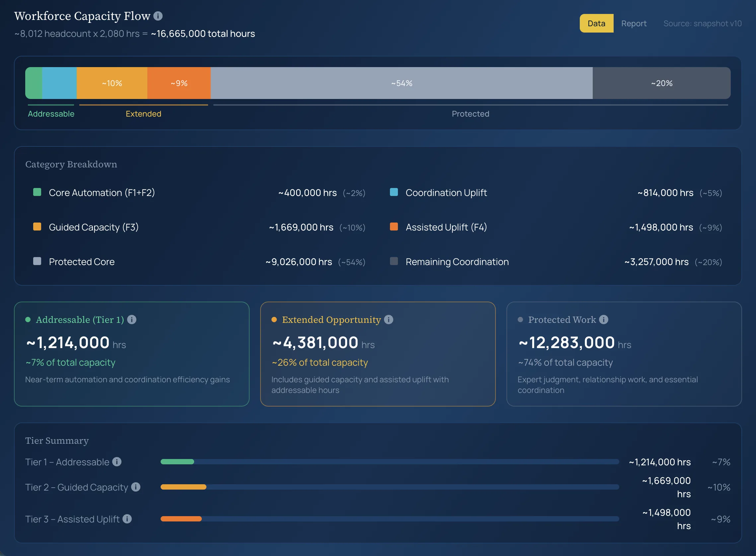Click the Tier 2 yellow progress bar

point(183,487)
